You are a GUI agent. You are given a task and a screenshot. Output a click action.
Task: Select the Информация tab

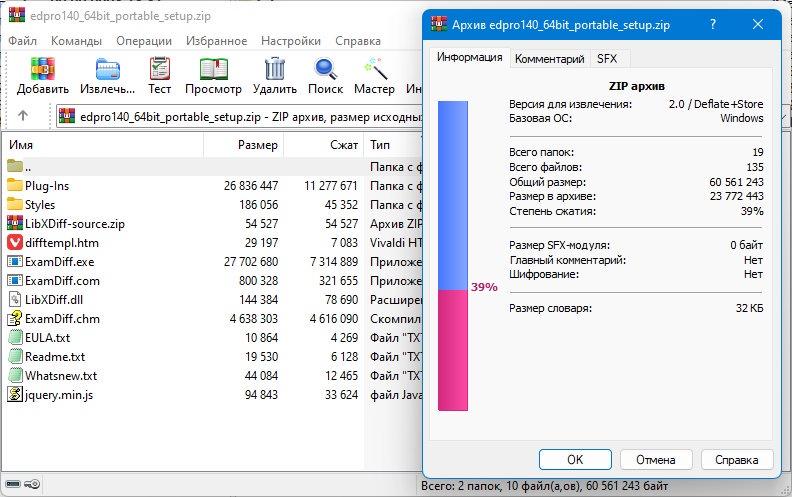pos(470,57)
